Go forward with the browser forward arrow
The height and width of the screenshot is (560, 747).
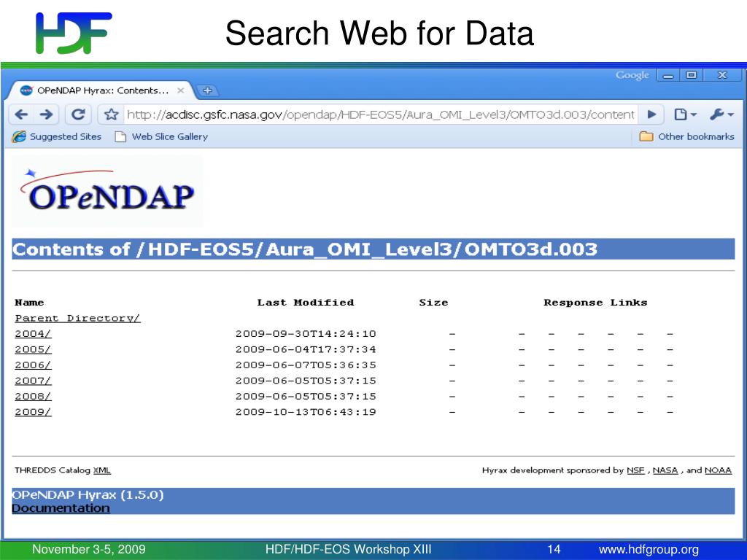(x=46, y=114)
